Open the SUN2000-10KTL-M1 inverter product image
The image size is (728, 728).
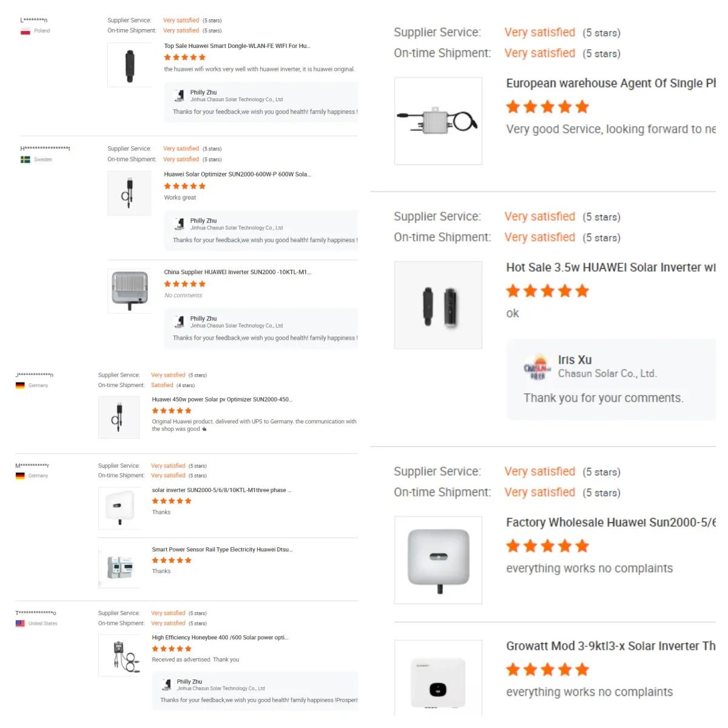[x=129, y=291]
